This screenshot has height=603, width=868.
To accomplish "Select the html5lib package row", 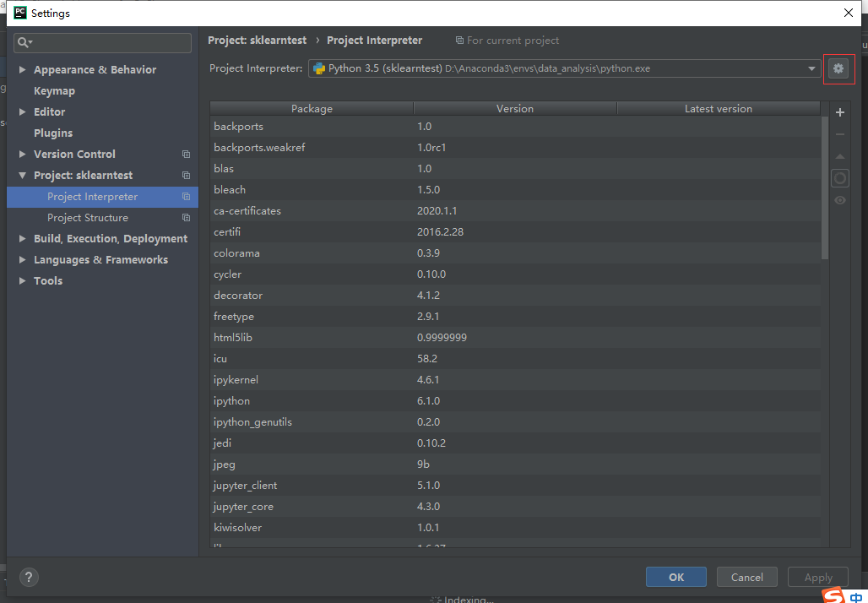I will (x=515, y=337).
